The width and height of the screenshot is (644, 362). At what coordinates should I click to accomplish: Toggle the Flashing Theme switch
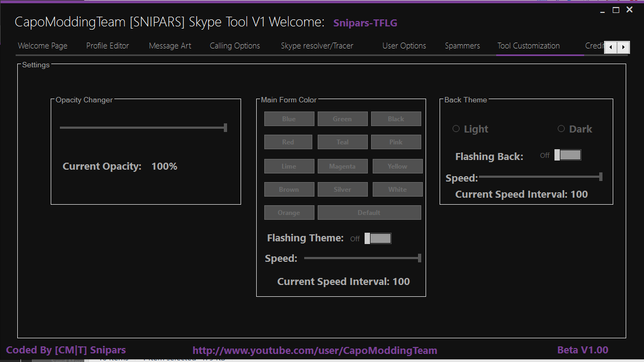point(378,239)
